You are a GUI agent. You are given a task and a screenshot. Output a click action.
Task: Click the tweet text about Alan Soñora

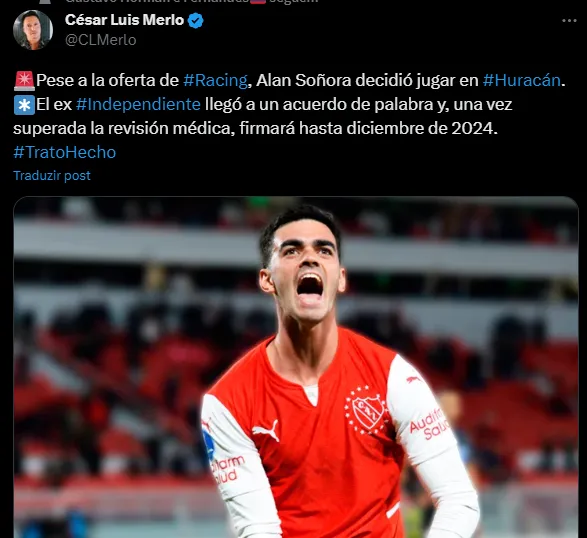[289, 116]
